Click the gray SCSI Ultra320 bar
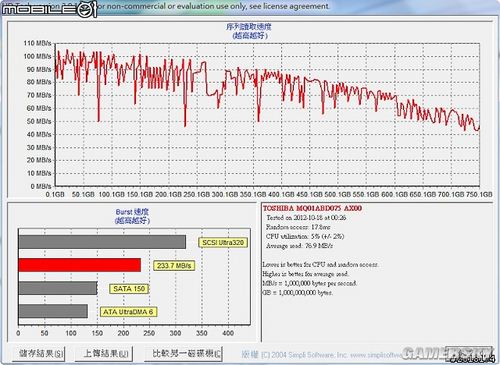This screenshot has width=500, height=365. tap(102, 242)
